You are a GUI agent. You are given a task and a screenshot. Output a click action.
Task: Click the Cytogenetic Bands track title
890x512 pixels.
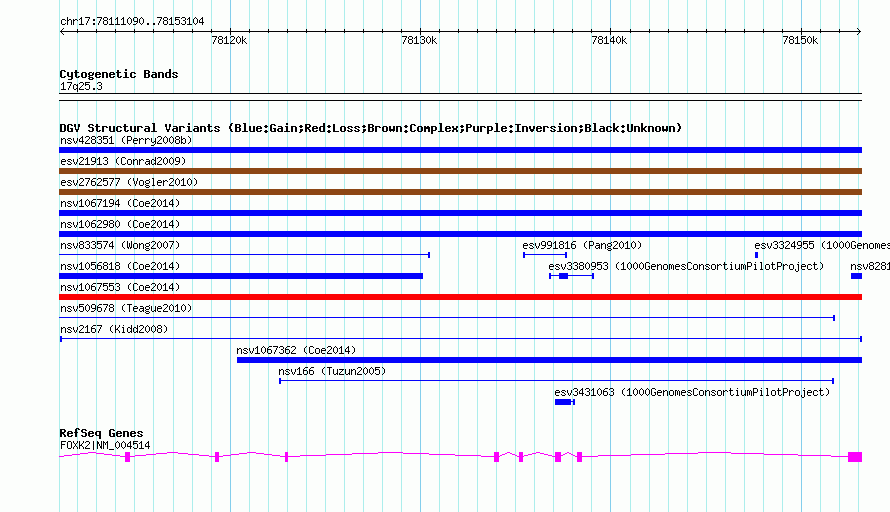click(119, 74)
